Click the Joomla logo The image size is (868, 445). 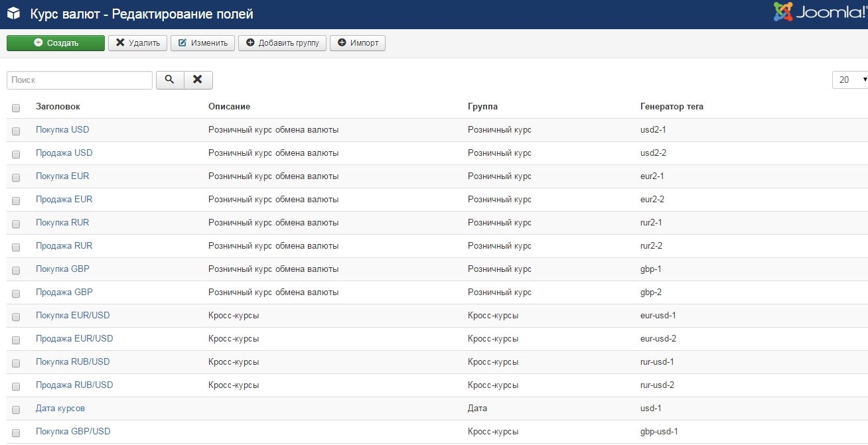pyautogui.click(x=820, y=13)
